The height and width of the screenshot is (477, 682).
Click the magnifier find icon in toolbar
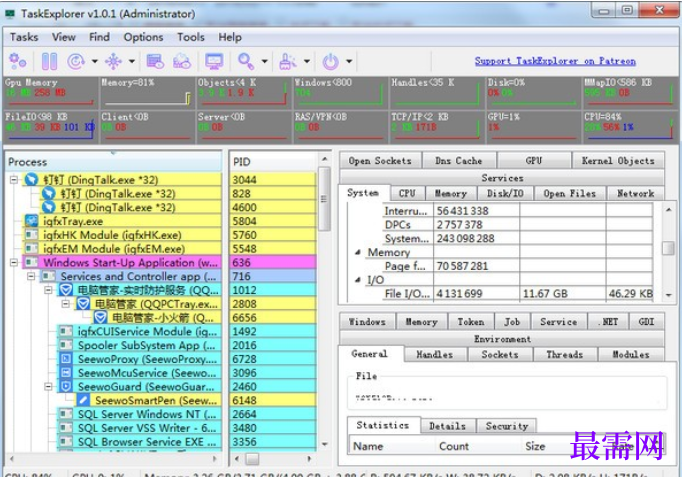246,61
